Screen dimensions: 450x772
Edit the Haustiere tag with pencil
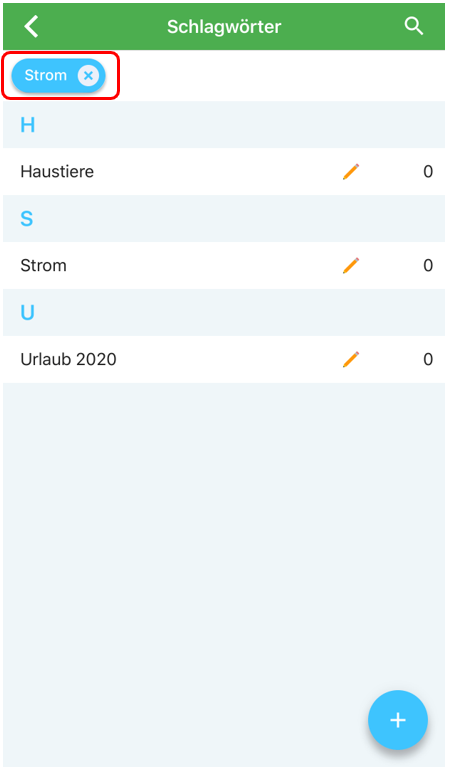(x=351, y=171)
